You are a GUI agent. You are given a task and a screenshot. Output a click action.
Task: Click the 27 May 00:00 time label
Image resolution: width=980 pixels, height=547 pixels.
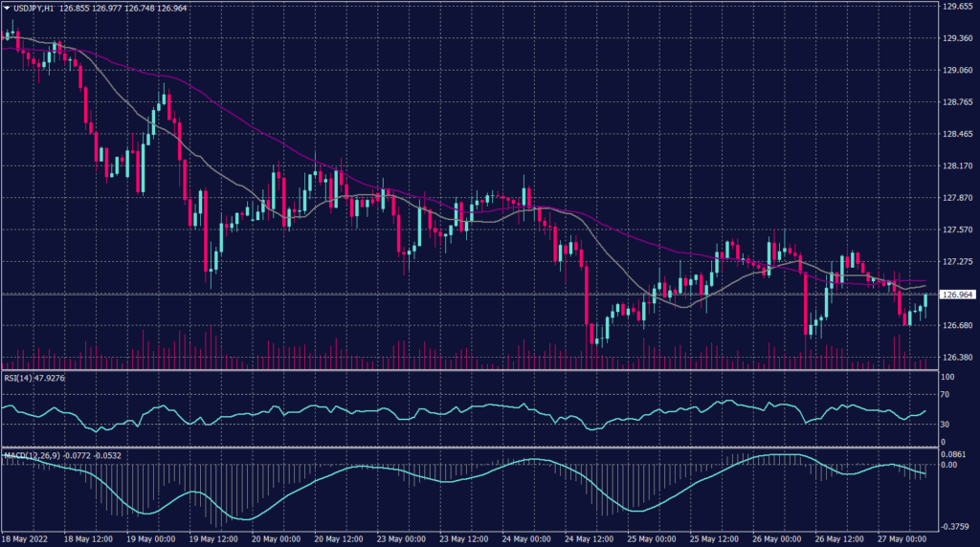click(x=904, y=538)
